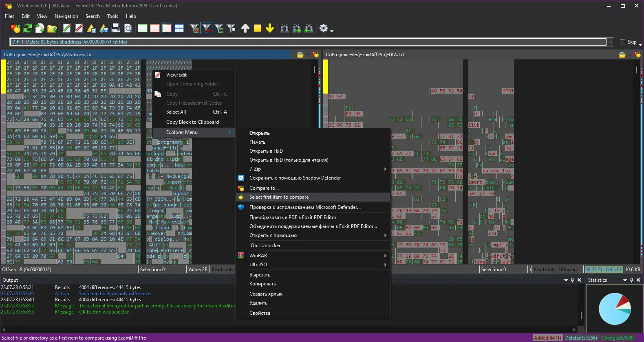Viewport: 644px width, 342px height.
Task: Click the Changed(2688) color indicator
Action: [618, 338]
